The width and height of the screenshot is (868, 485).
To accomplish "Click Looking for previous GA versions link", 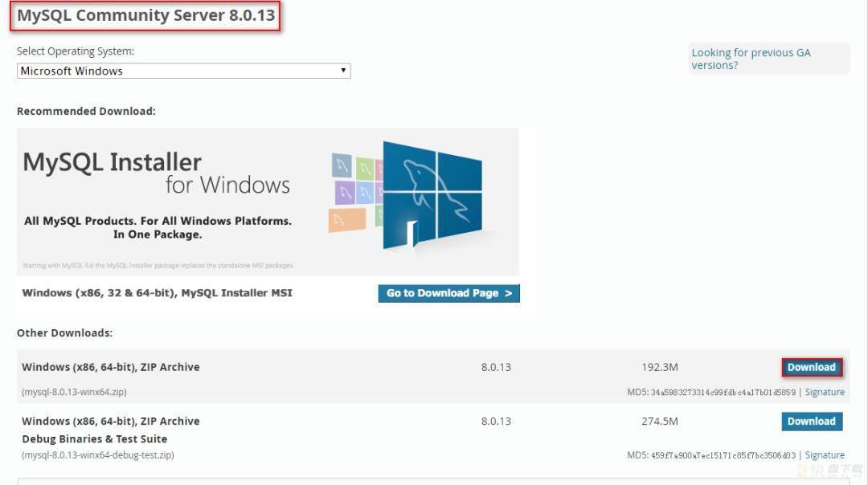I will 751,59.
